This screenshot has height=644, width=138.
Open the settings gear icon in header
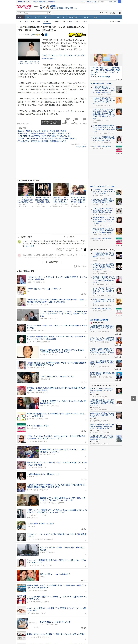(120, 13)
